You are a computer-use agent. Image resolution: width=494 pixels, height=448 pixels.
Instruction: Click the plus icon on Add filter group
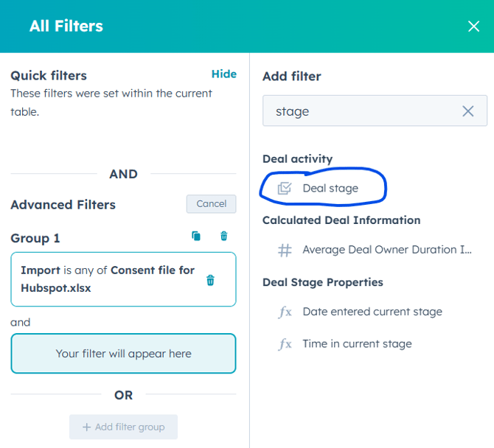(86, 427)
